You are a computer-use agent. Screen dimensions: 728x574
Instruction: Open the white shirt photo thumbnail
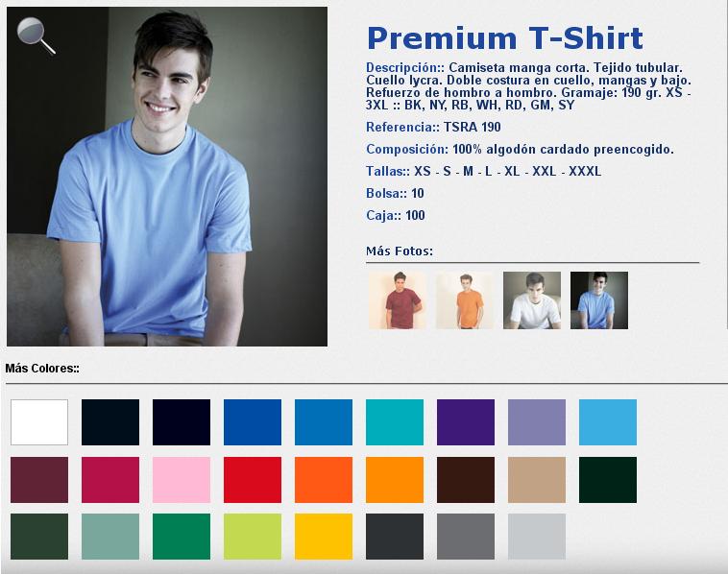532,300
